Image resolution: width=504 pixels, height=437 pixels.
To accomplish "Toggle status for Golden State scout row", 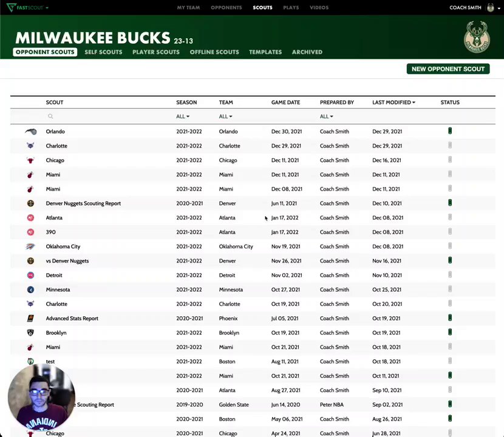I will [x=450, y=404].
